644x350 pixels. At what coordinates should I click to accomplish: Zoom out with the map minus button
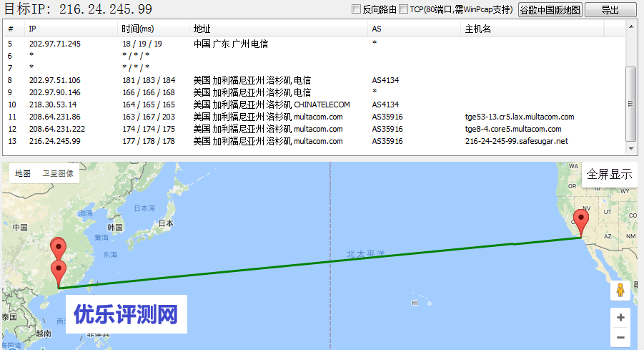click(x=620, y=338)
